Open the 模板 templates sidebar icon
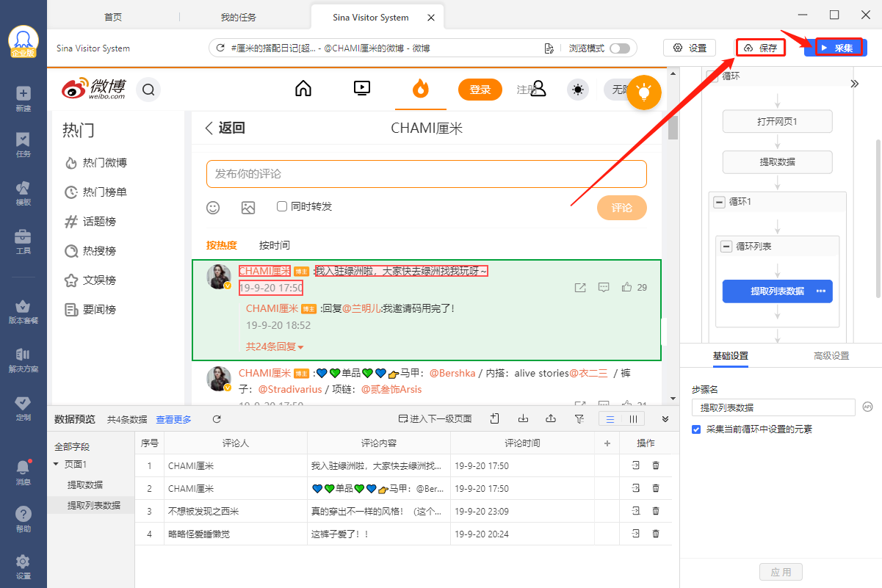Viewport: 882px width, 588px height. [x=24, y=192]
